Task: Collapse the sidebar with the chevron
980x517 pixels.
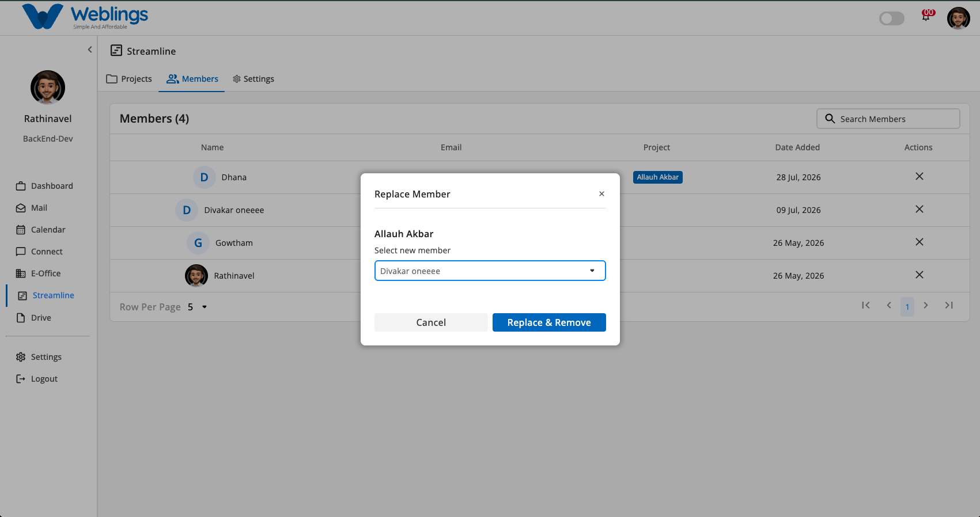Action: coord(90,50)
